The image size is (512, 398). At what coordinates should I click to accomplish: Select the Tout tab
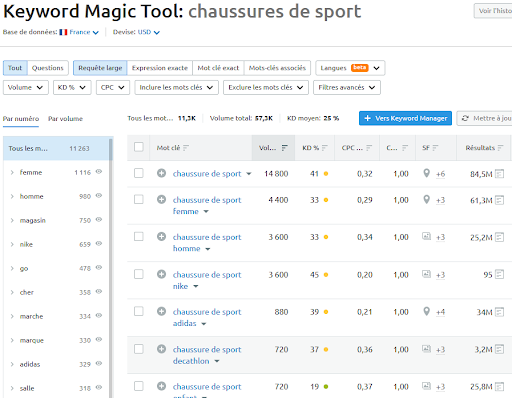(15, 68)
